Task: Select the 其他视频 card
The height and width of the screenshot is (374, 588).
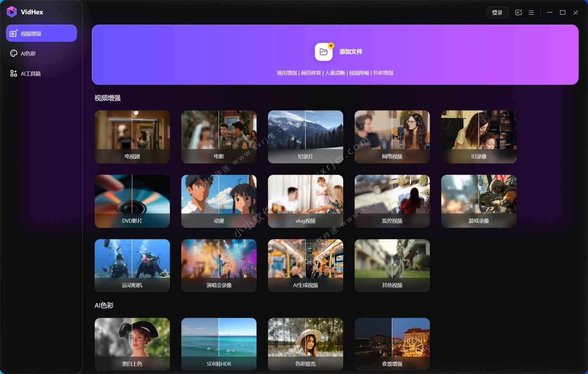Action: pyautogui.click(x=392, y=266)
